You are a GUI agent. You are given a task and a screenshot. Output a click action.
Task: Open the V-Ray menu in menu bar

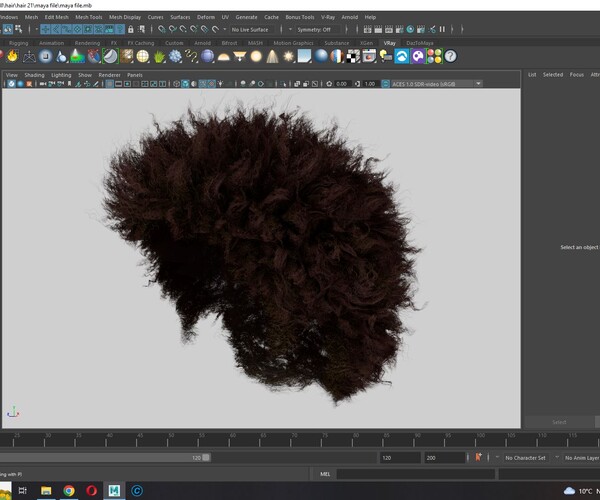tap(328, 17)
